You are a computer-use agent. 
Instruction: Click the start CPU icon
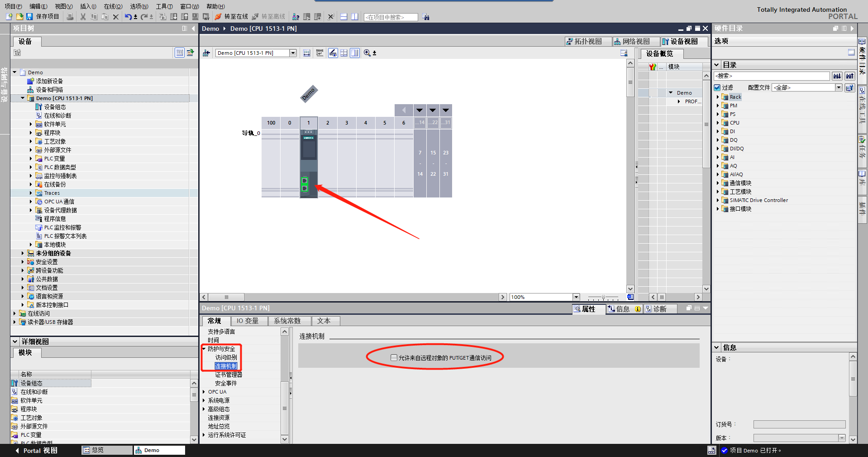point(307,17)
